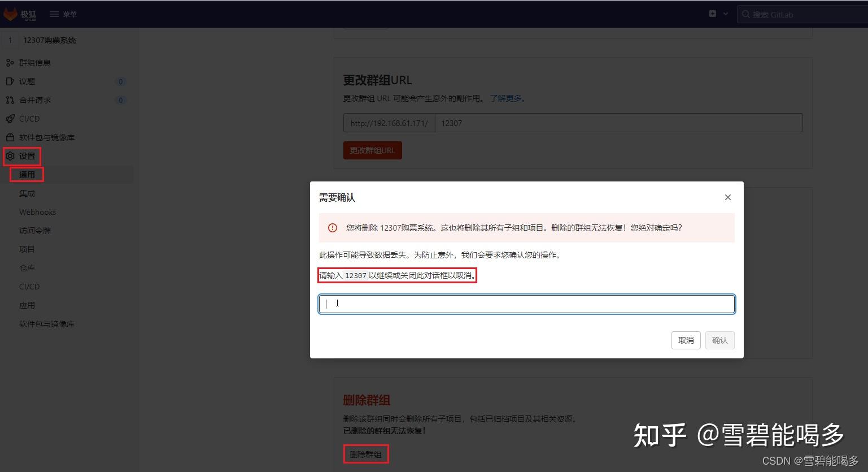Collapse the 设置 submenu in sidebar
This screenshot has height=472, width=868.
[26, 156]
